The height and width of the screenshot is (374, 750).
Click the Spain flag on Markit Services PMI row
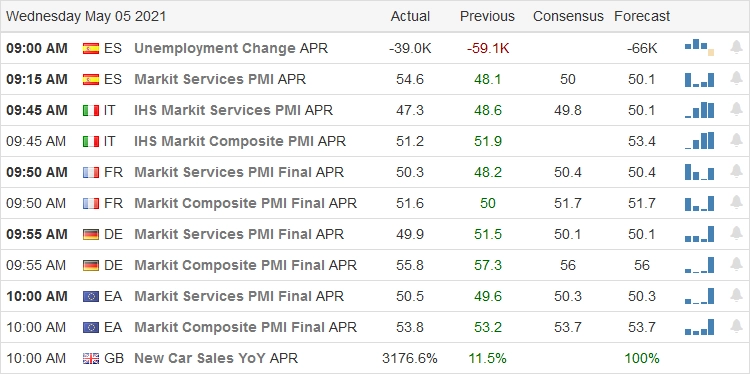click(x=91, y=79)
